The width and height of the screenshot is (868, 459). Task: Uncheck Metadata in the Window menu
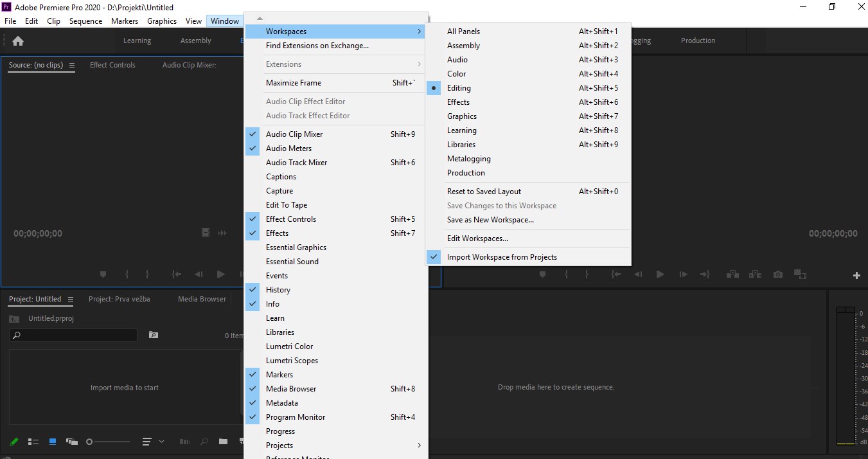pos(336,403)
